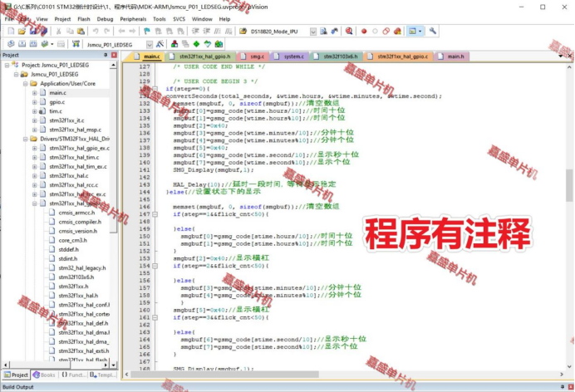Build the target files
Viewport: 575px width, 392px height.
click(22, 44)
